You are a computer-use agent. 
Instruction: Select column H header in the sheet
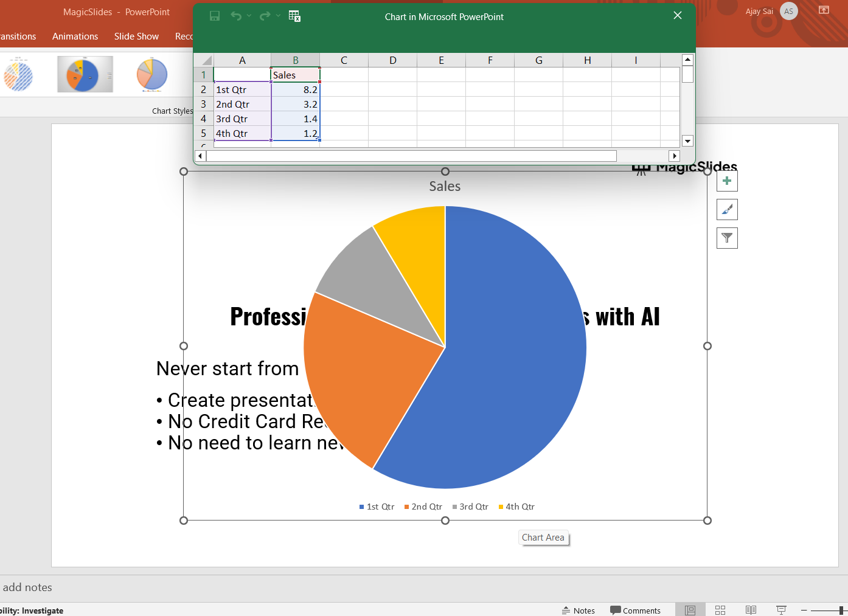tap(588, 60)
